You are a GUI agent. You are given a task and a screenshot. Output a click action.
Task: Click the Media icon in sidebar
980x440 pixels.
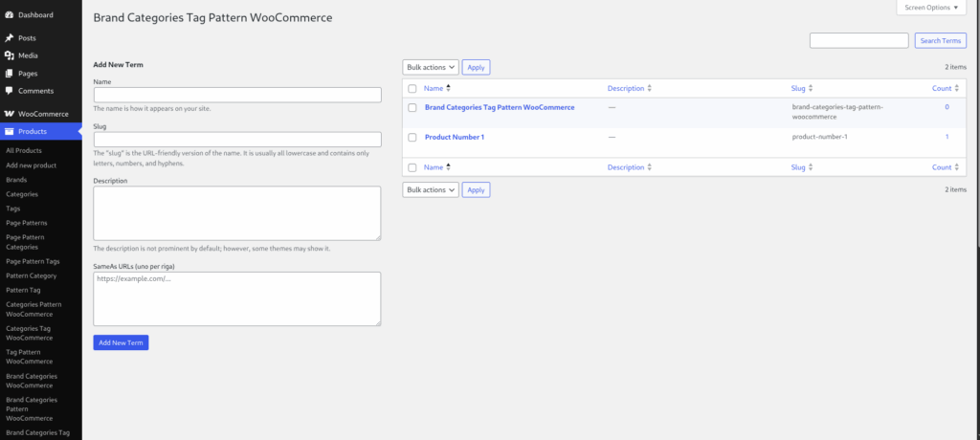pyautogui.click(x=10, y=55)
